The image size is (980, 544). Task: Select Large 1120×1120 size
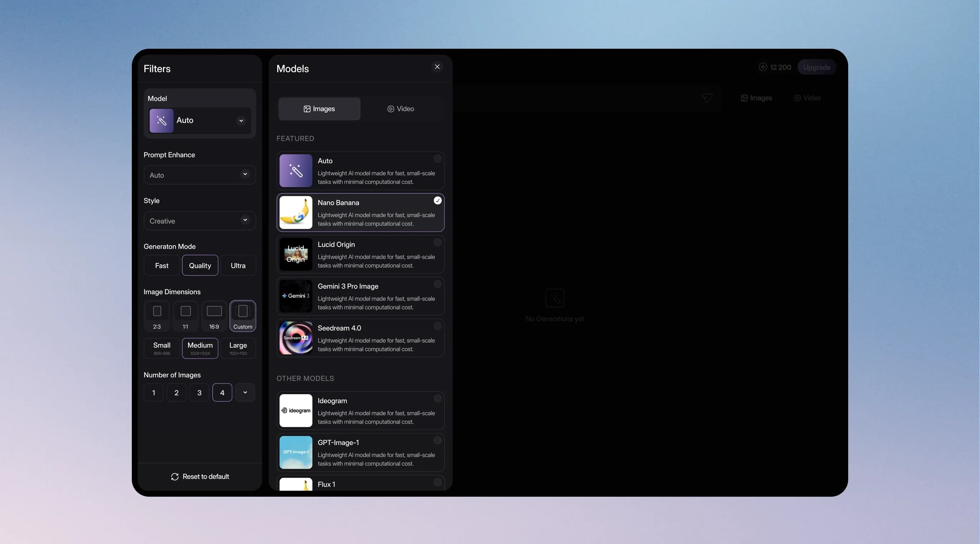(238, 348)
